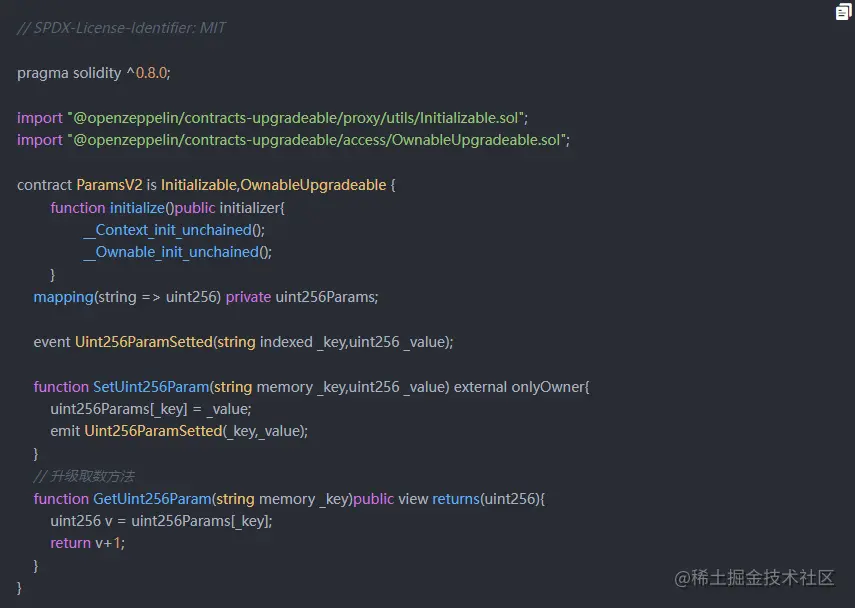855x608 pixels.
Task: Click the uint256Params[_key] = _value line
Action: point(151,409)
